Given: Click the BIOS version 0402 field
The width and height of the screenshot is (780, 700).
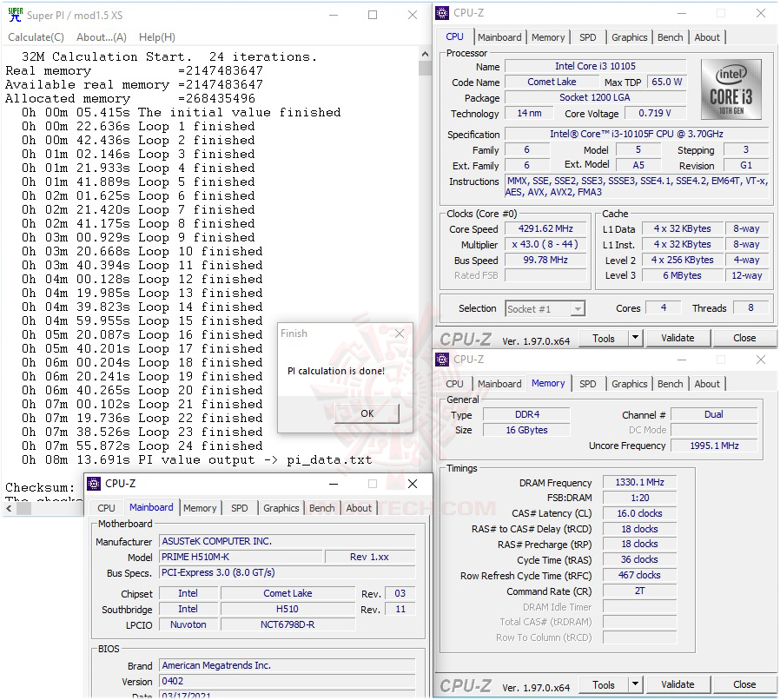Looking at the screenshot, I should click(288, 681).
